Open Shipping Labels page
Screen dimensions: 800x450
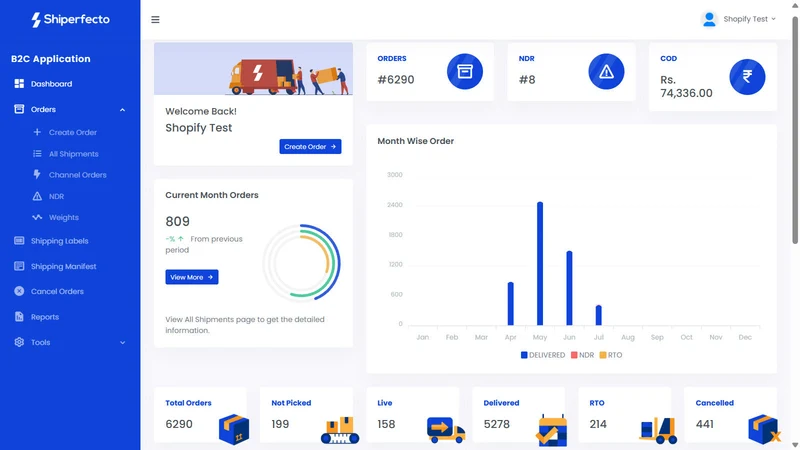click(x=59, y=241)
